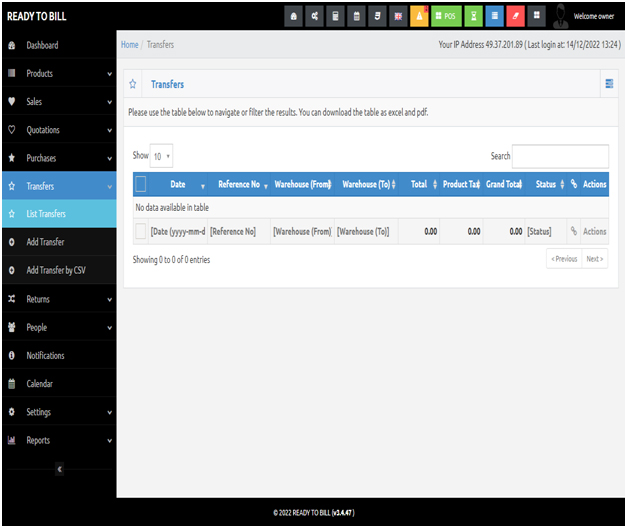Sort table by Warehouse (To) column
Image resolution: width=627 pixels, height=528 pixels.
coord(366,184)
